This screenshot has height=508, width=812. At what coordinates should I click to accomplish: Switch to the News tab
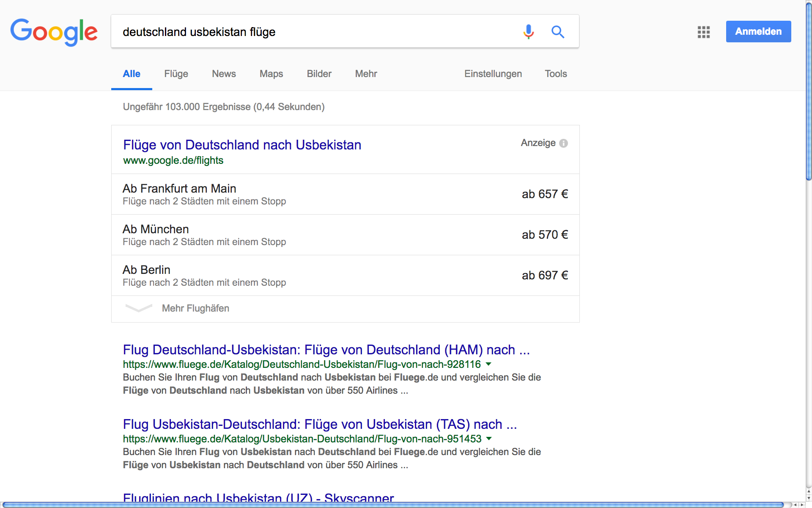[x=224, y=74]
